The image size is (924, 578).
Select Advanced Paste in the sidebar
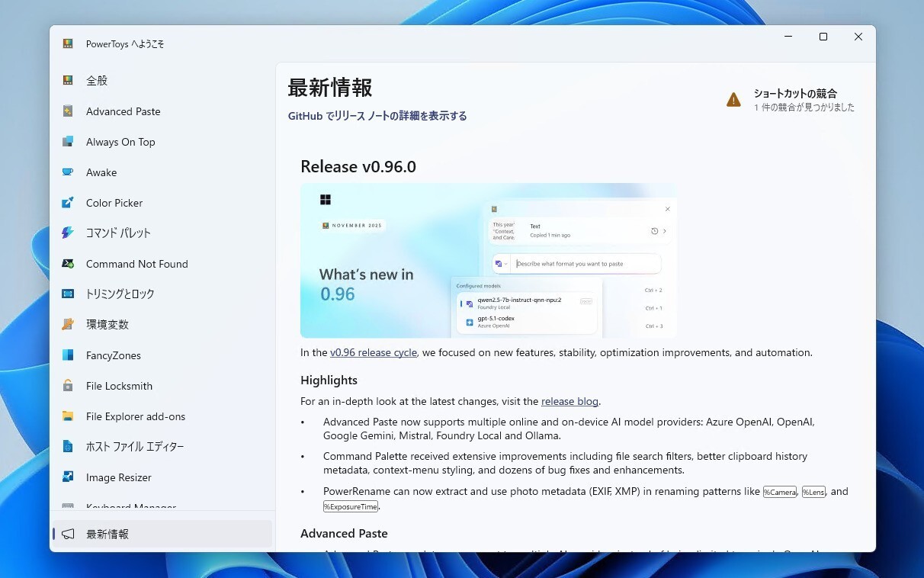pos(124,111)
